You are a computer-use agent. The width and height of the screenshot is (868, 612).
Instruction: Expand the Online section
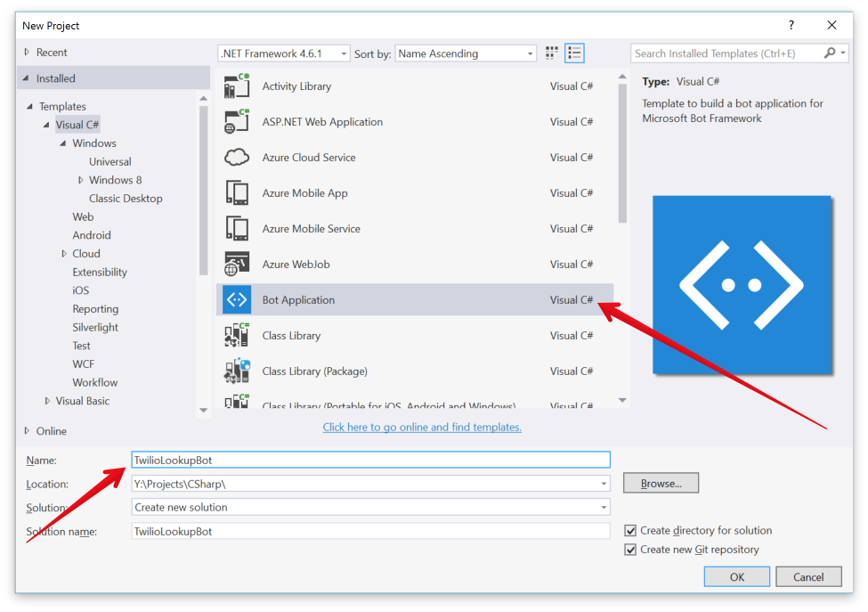pos(27,431)
